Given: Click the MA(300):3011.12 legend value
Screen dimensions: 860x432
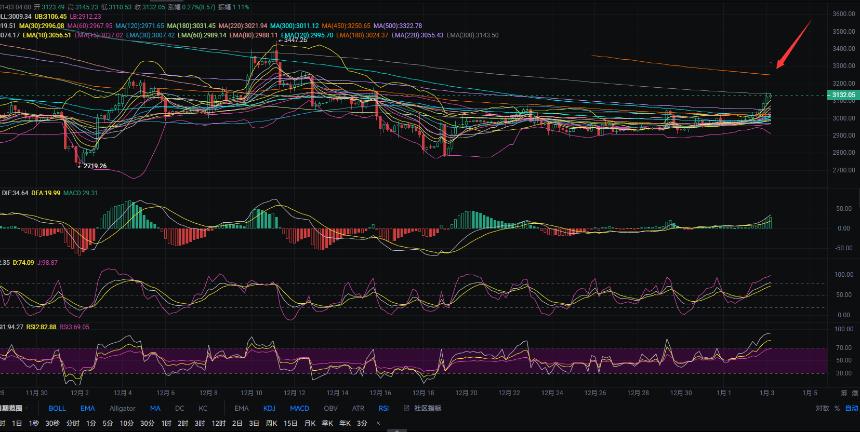Looking at the screenshot, I should coord(295,26).
